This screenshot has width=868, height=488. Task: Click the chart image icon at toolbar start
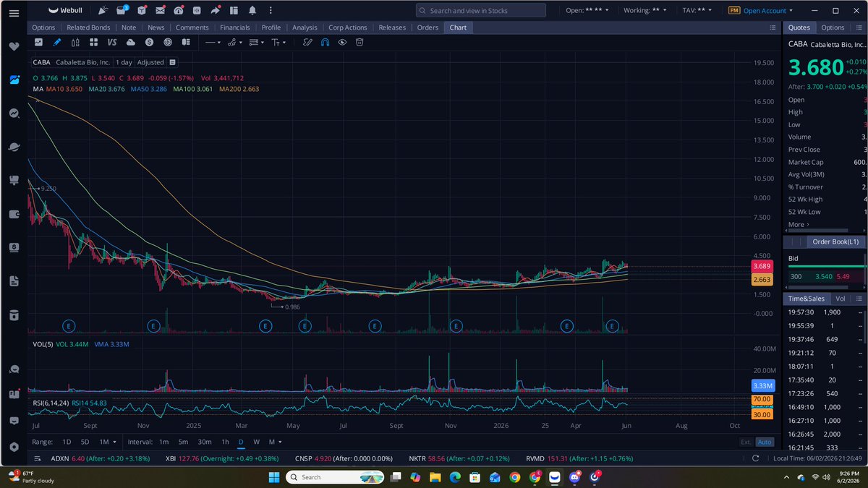click(38, 43)
